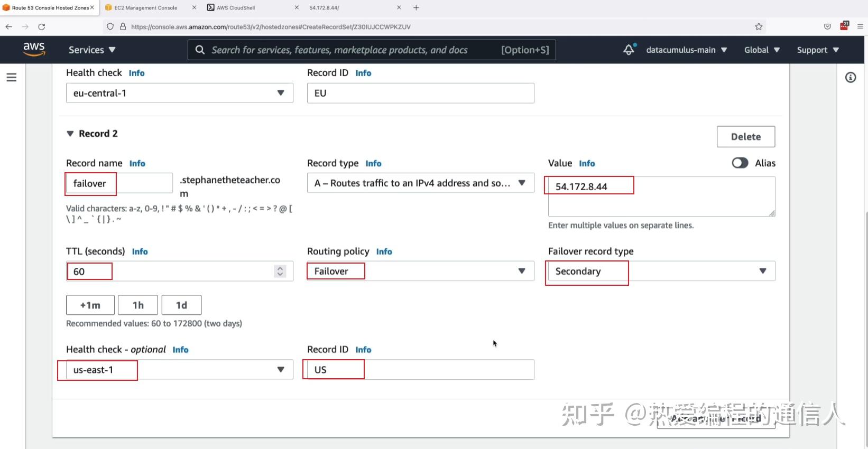The height and width of the screenshot is (449, 868).
Task: Open the Services menu
Action: 92,50
